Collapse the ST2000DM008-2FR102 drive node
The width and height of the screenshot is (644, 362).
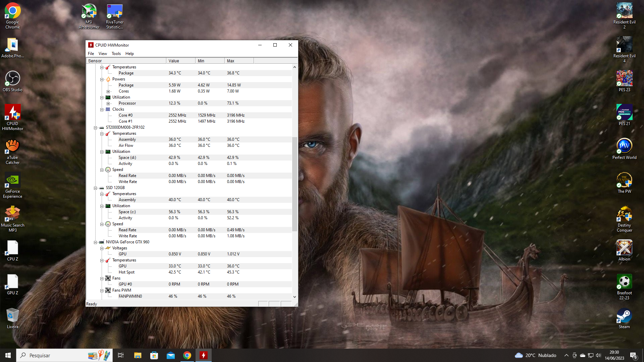click(x=95, y=128)
